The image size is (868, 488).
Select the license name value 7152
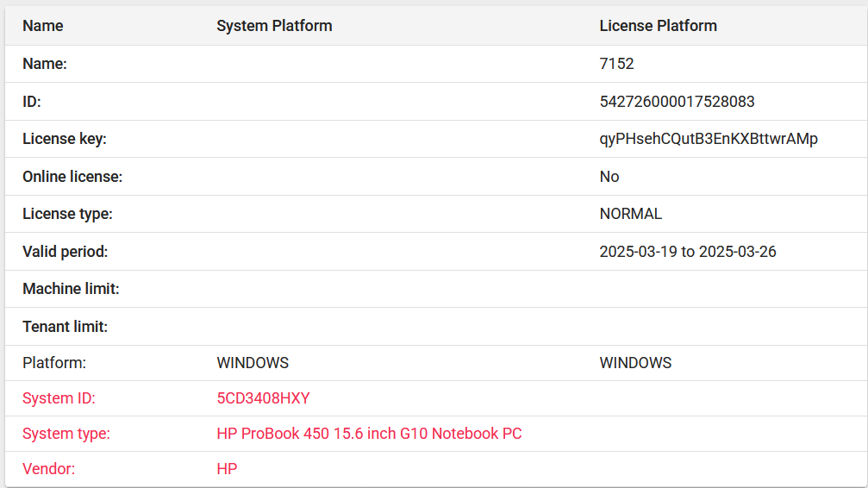tap(616, 64)
